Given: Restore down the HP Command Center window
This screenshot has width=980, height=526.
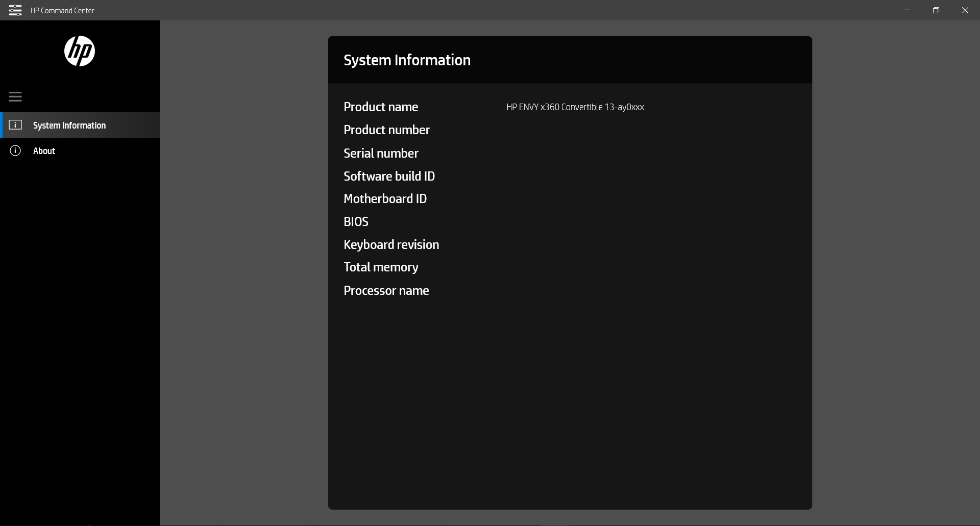Looking at the screenshot, I should pyautogui.click(x=936, y=10).
